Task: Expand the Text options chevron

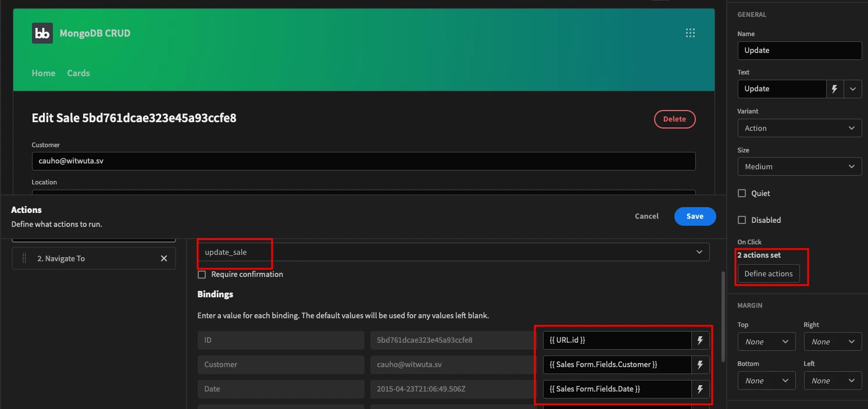Action: click(x=853, y=89)
